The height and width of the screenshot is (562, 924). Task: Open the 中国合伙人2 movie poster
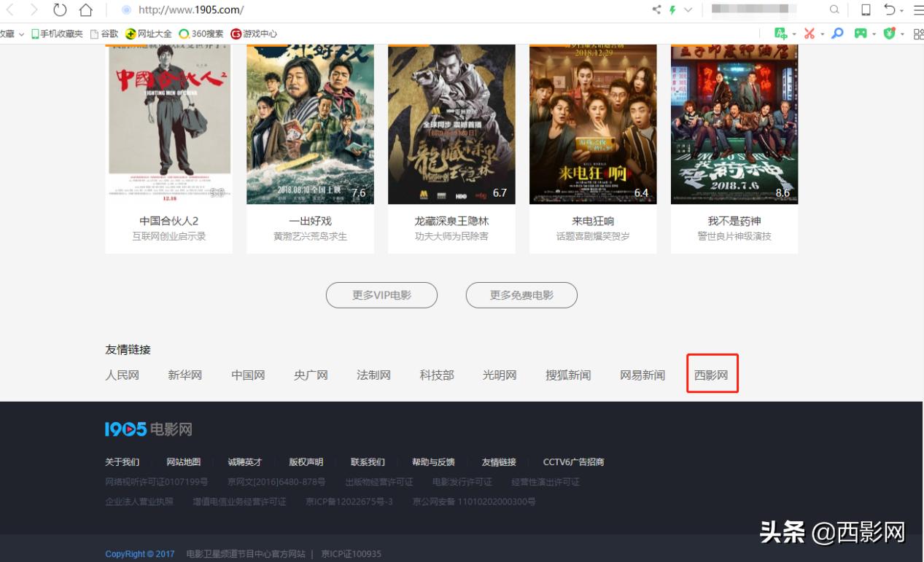(x=169, y=124)
